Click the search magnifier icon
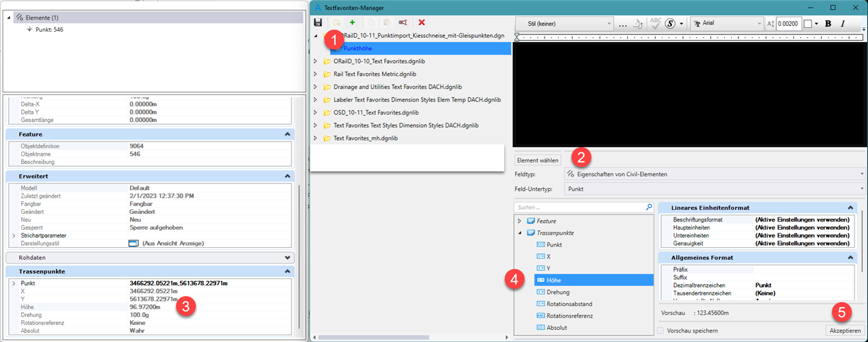Screen dimensions: 868x342 click(648, 207)
